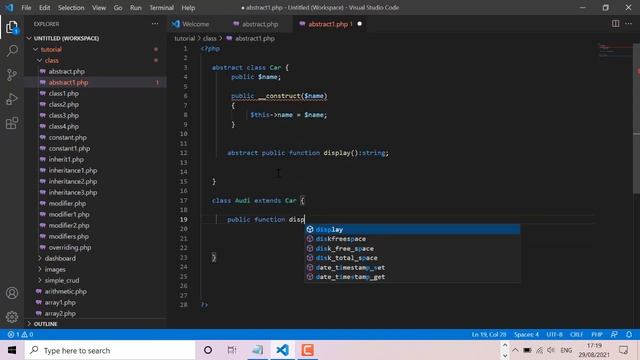
Task: Open the Search view icon
Action: click(x=12, y=51)
